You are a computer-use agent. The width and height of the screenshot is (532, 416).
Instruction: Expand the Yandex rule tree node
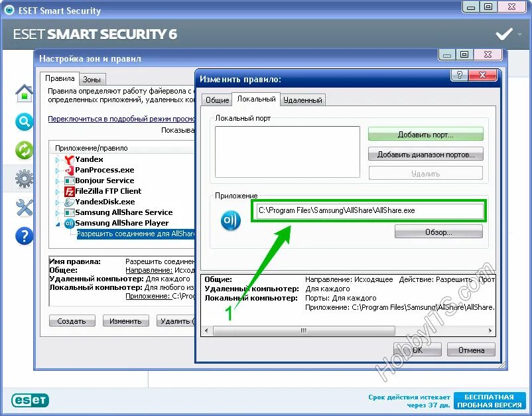[x=57, y=160]
